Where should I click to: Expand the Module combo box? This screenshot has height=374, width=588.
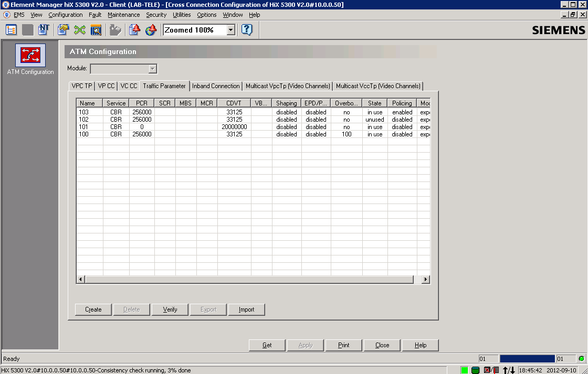[152, 69]
